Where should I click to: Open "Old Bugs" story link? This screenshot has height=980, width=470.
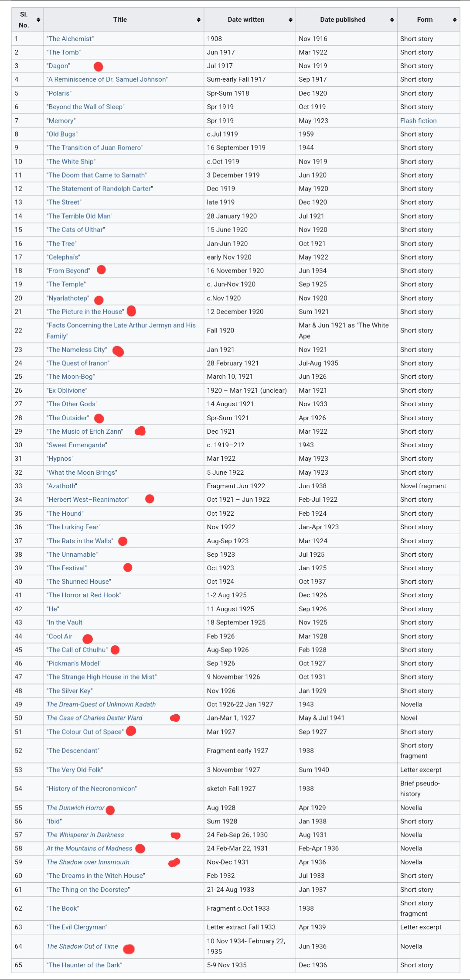(62, 134)
